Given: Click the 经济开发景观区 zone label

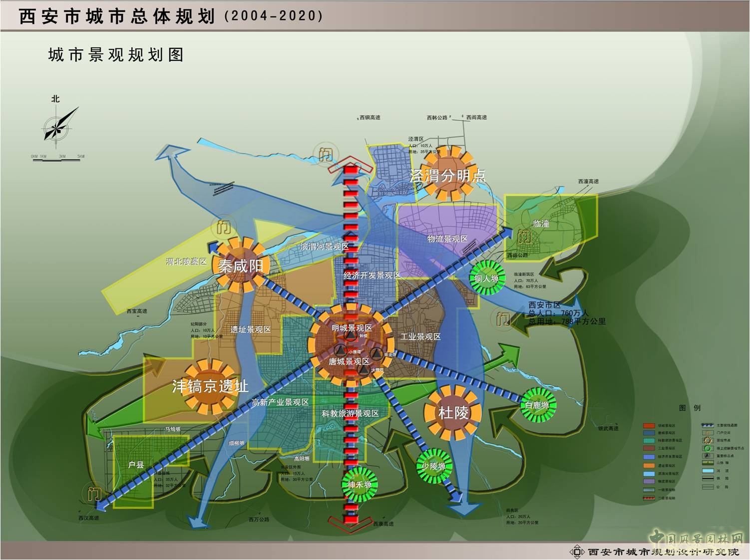Looking at the screenshot, I should 372,275.
